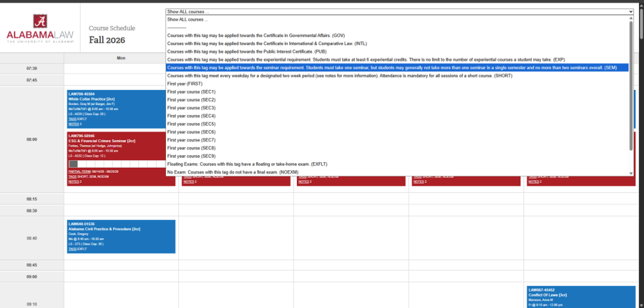Open the Conflict Of Laws course title
The height and width of the screenshot is (308, 644).
click(x=548, y=295)
